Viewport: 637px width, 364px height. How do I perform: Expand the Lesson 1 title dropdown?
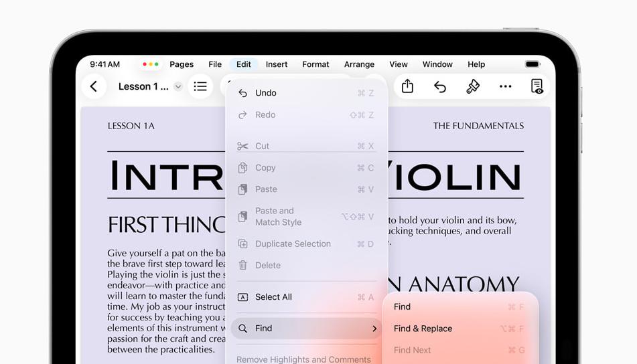(x=178, y=86)
